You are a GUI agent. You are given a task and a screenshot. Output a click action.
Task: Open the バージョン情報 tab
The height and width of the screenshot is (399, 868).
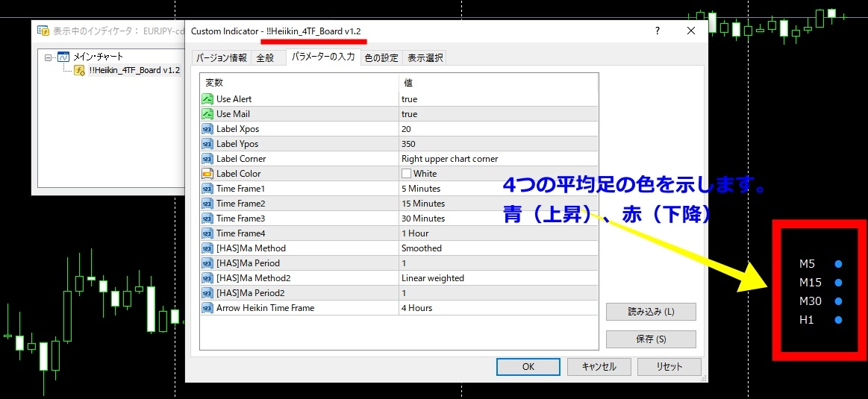pyautogui.click(x=221, y=57)
